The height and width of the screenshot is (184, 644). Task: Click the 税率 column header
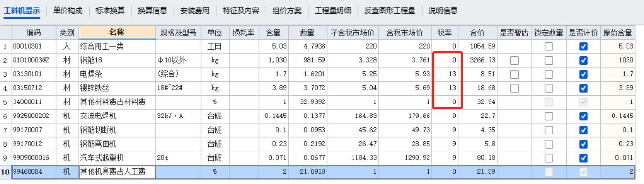pos(445,33)
